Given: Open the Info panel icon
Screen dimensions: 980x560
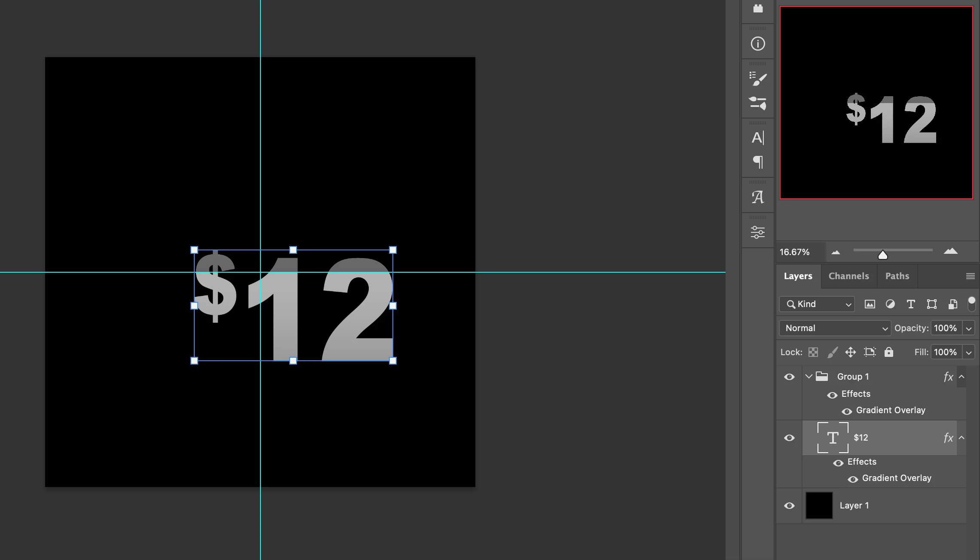Looking at the screenshot, I should point(758,44).
